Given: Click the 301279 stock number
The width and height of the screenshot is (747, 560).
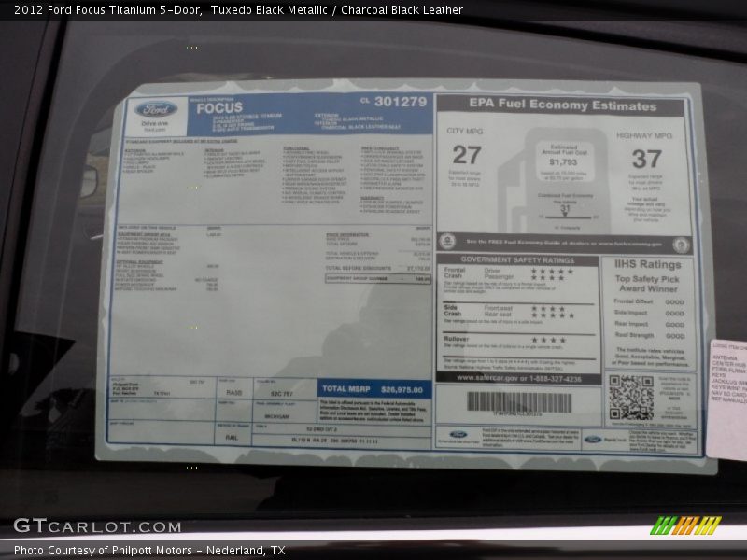Looking at the screenshot, I should click(x=400, y=102).
